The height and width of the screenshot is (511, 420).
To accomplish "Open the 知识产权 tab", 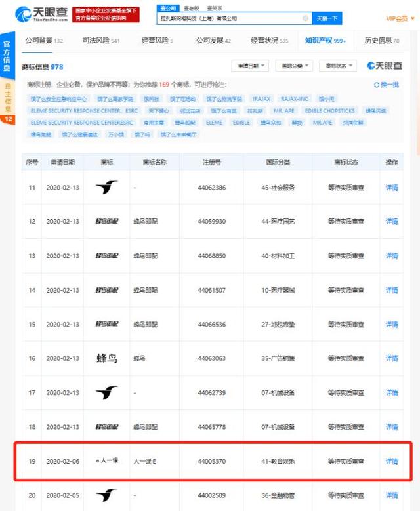I will (325, 41).
